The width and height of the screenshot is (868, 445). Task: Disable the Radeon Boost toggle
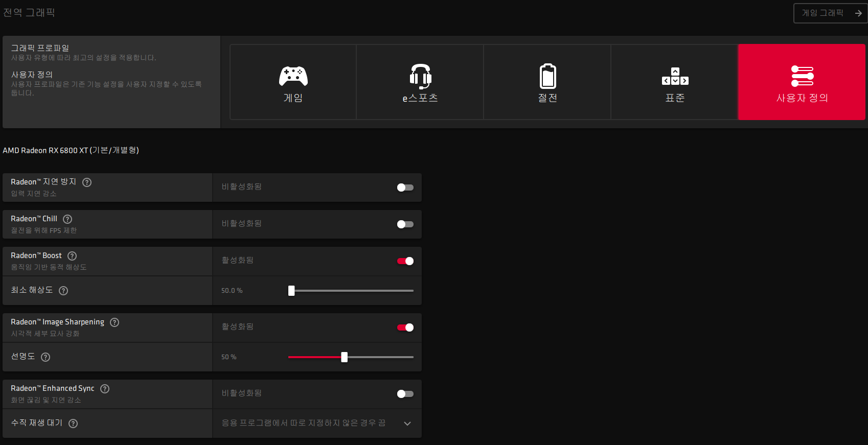click(x=405, y=261)
